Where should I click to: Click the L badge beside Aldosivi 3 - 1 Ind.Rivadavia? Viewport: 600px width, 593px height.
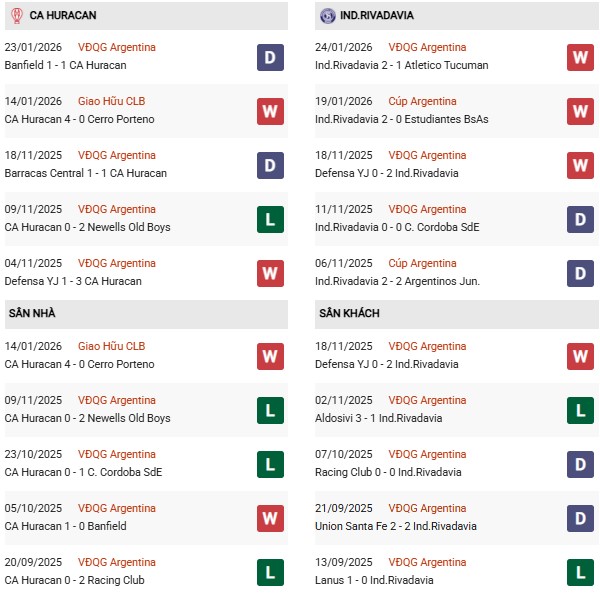pyautogui.click(x=580, y=410)
